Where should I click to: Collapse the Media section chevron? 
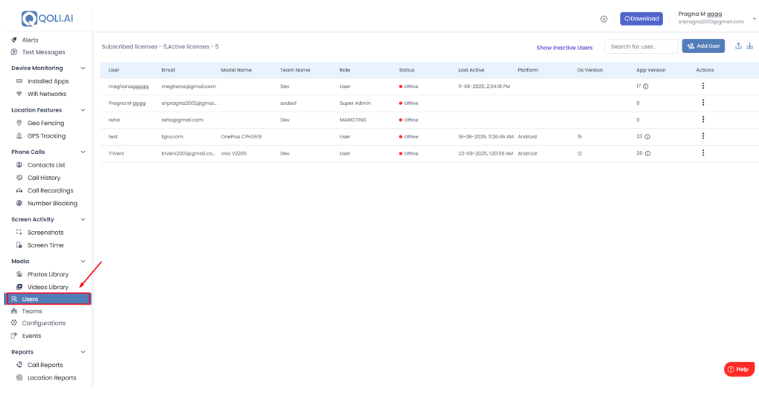(x=83, y=261)
